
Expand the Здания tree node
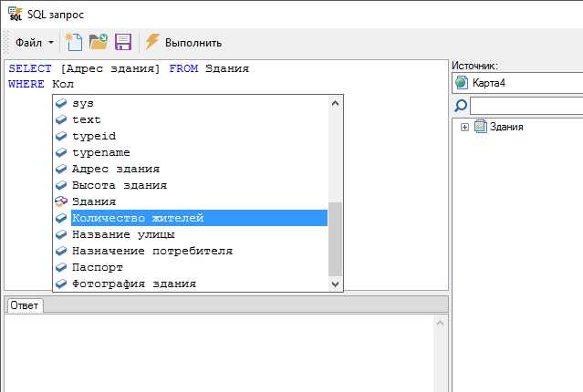click(x=465, y=127)
